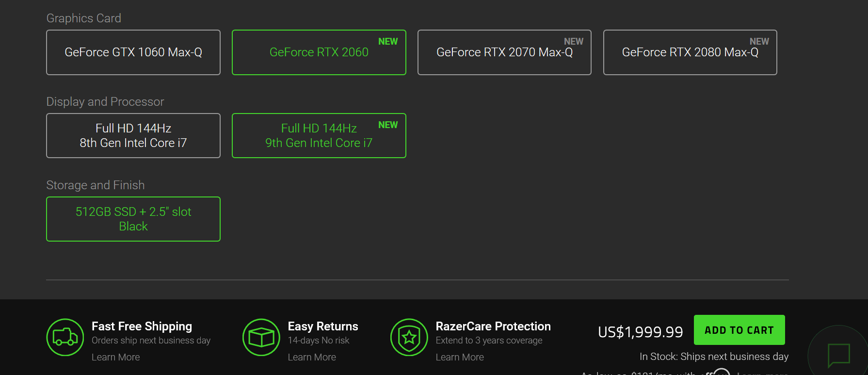868x375 pixels.
Task: Open the chat bubble widget
Action: 839,355
